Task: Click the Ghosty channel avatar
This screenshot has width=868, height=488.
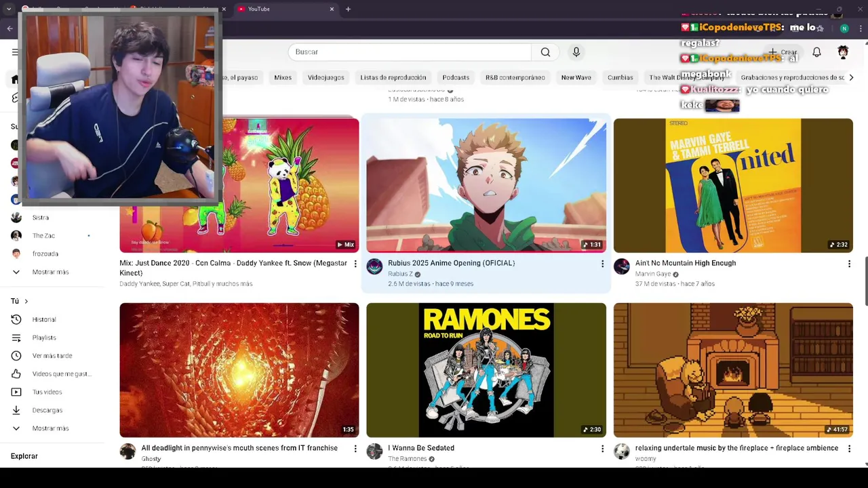Action: [127, 451]
